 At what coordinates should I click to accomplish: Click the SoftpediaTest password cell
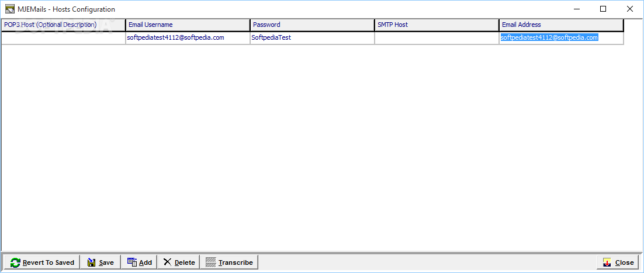313,38
